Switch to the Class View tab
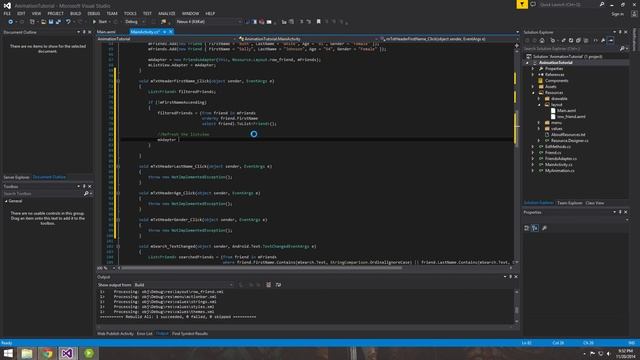The height and width of the screenshot is (360, 640). coord(595,203)
